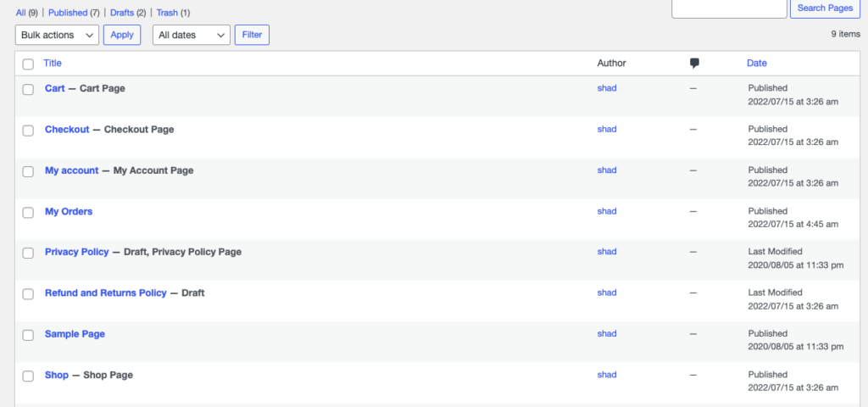
Task: Switch to the Drafts filter
Action: [122, 12]
